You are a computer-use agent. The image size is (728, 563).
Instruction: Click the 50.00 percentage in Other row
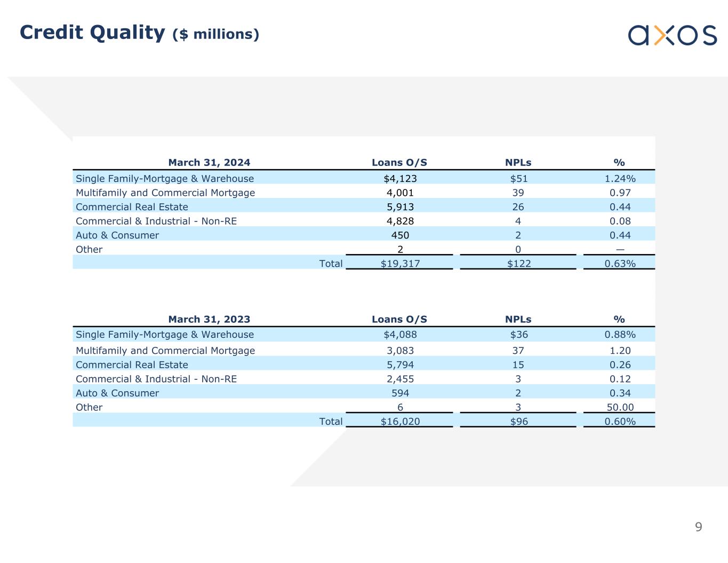click(x=620, y=407)
